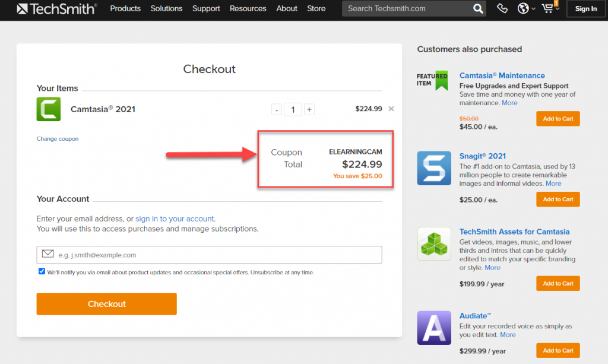Click the Camtasia 2021 item name
This screenshot has height=364, width=608.
click(103, 109)
